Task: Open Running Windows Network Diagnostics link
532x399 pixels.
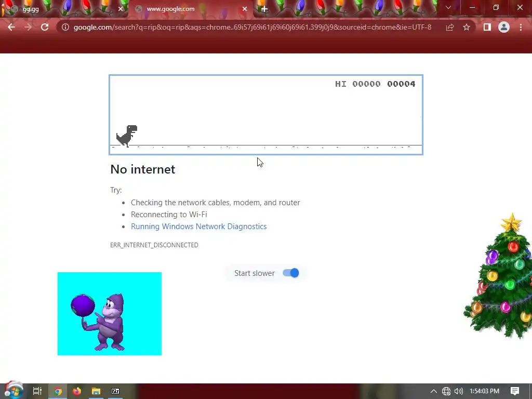Action: point(199,227)
